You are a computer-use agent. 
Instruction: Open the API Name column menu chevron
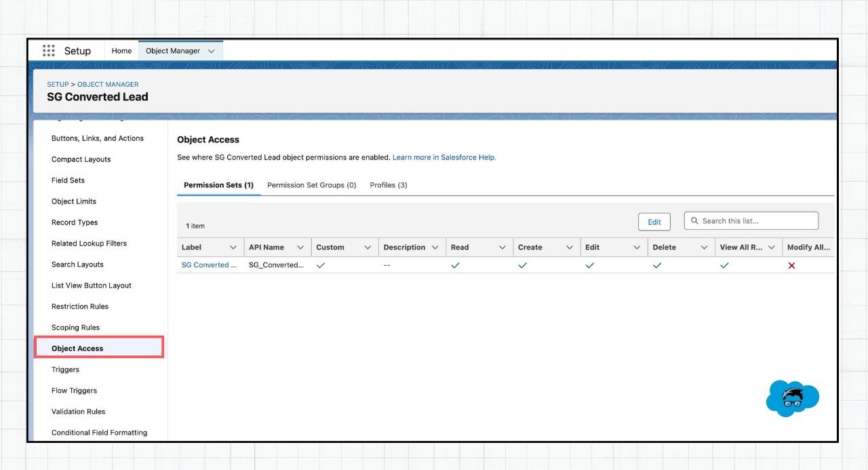pyautogui.click(x=300, y=248)
